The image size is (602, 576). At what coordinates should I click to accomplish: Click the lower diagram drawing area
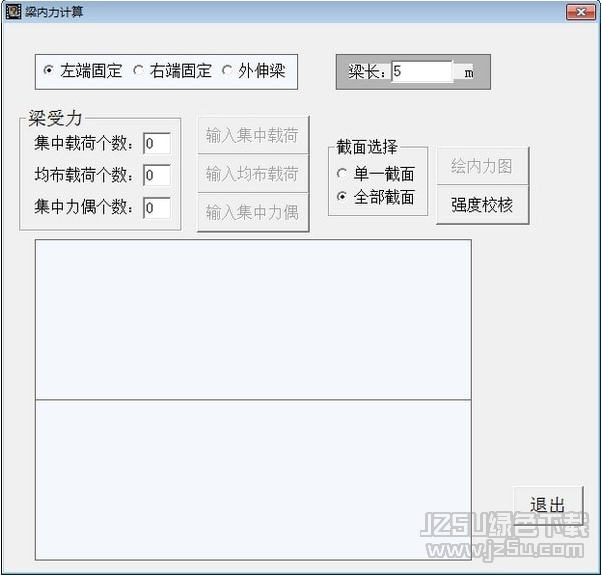253,480
